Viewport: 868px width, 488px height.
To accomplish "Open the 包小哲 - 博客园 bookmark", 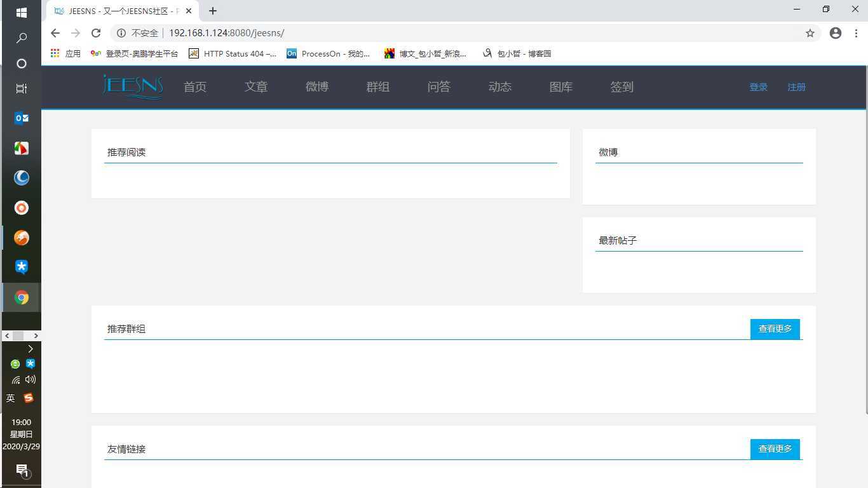I will [517, 53].
